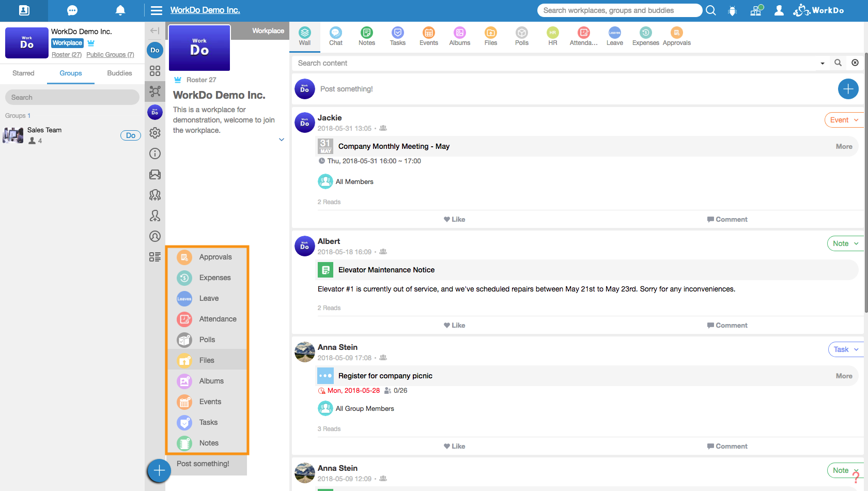Open the Notes tool in the top toolbar
Image resolution: width=868 pixels, height=491 pixels.
[367, 37]
